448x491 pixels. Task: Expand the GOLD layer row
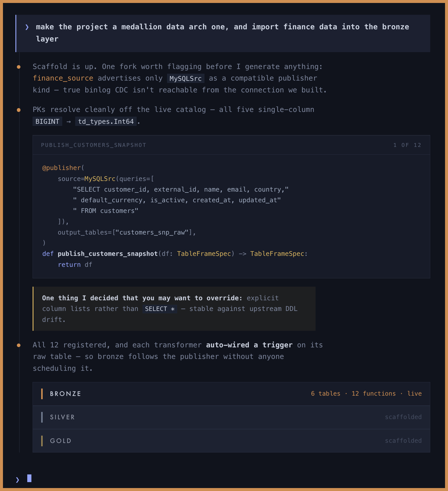231,441
